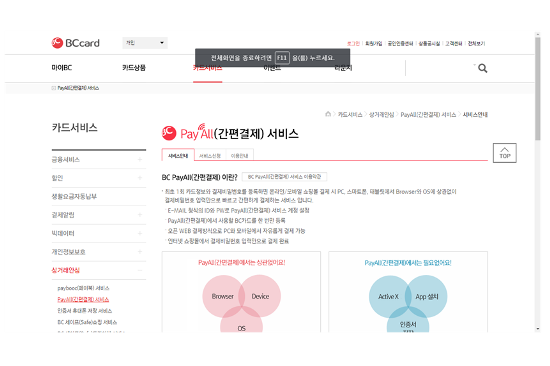Image resolution: width=550 pixels, height=366 pixels.
Task: Click the bullet line starting 'E-MAIL'
Action: (238, 210)
